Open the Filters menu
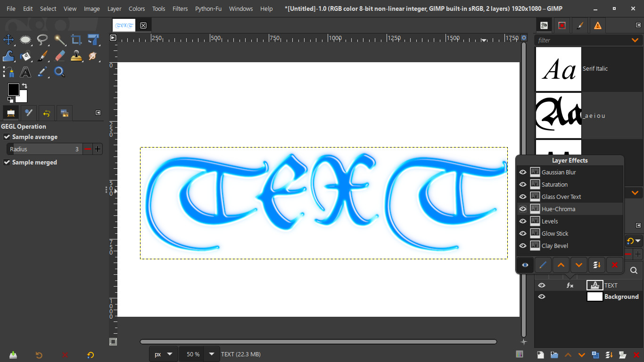 (180, 8)
